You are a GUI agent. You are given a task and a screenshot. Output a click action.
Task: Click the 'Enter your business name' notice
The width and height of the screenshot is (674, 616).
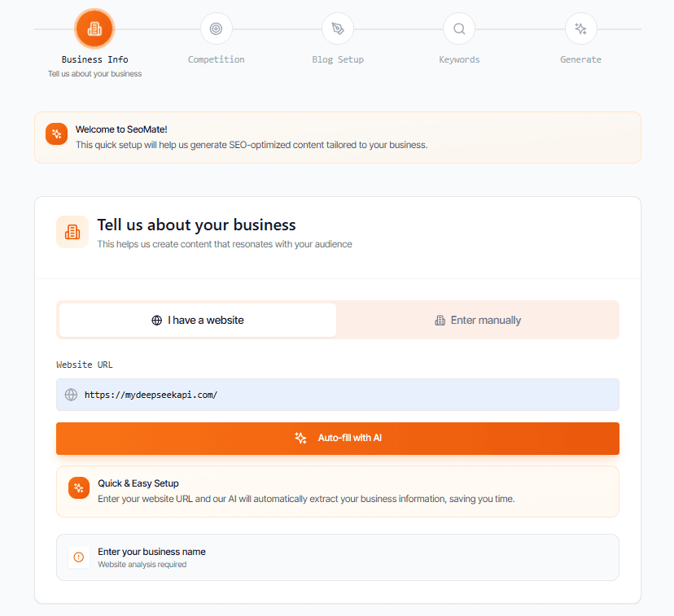[x=337, y=557]
